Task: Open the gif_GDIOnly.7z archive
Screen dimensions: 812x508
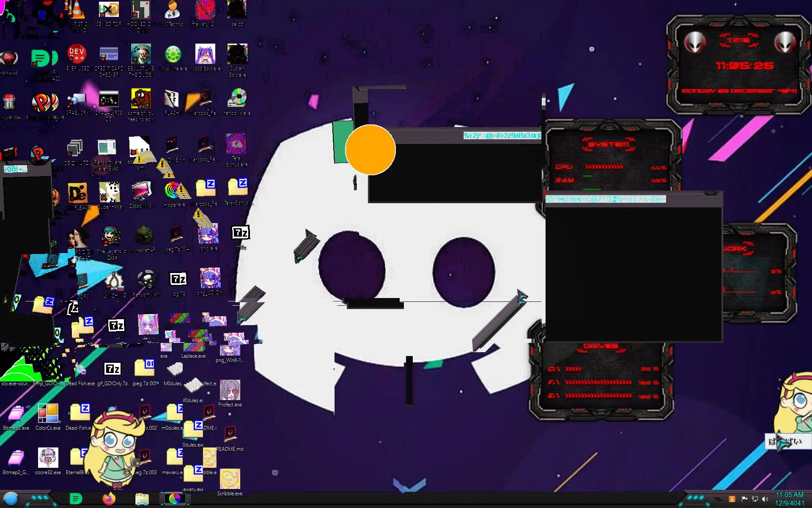Action: click(112, 369)
